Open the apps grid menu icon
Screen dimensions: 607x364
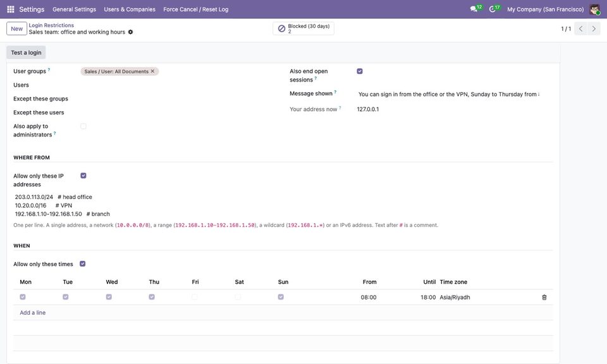(x=11, y=9)
